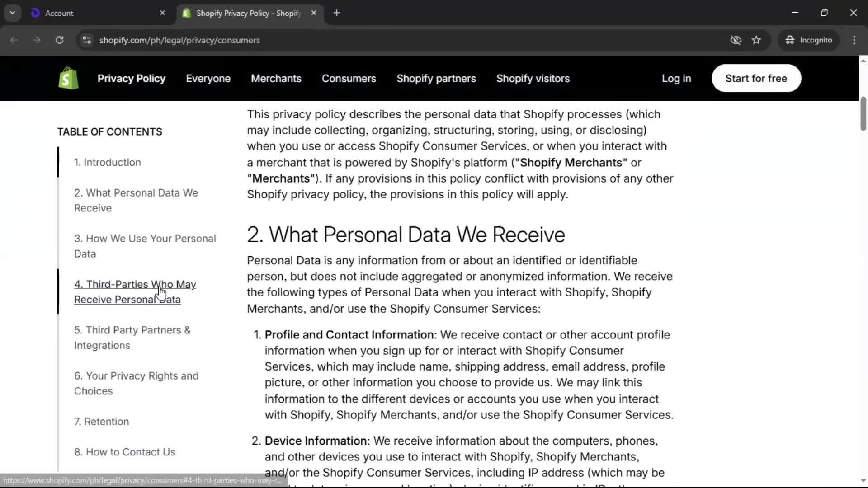868x488 pixels.
Task: Open the Consumers navigation item
Action: [349, 78]
